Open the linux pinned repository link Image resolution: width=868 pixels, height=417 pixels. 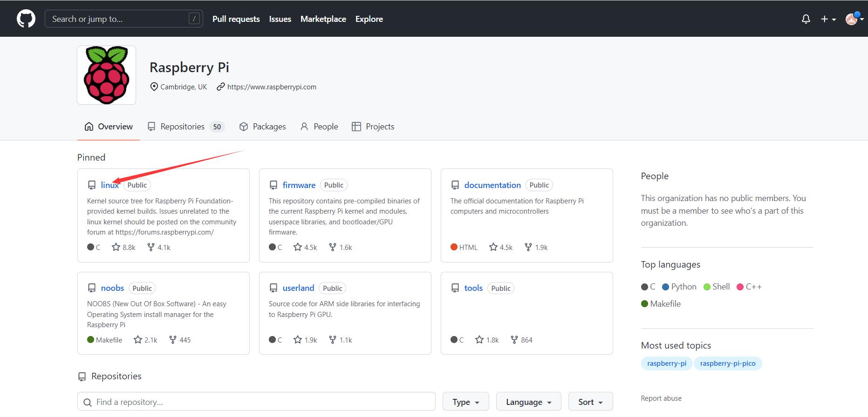pyautogui.click(x=109, y=185)
